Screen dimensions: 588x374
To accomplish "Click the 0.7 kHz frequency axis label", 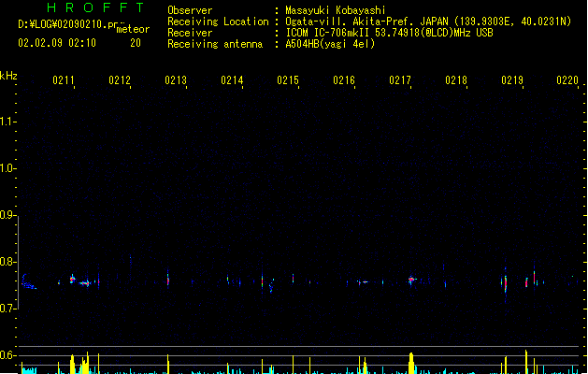I will 7,309.
